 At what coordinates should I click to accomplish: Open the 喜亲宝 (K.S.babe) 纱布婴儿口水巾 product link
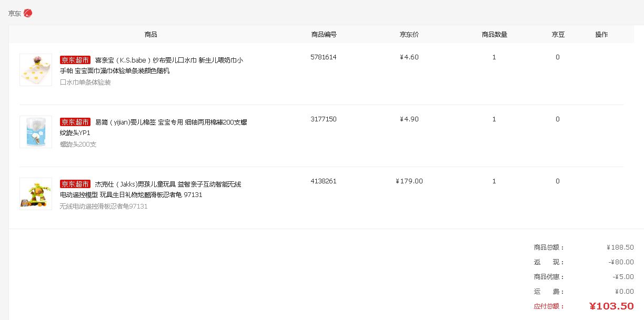(x=152, y=66)
